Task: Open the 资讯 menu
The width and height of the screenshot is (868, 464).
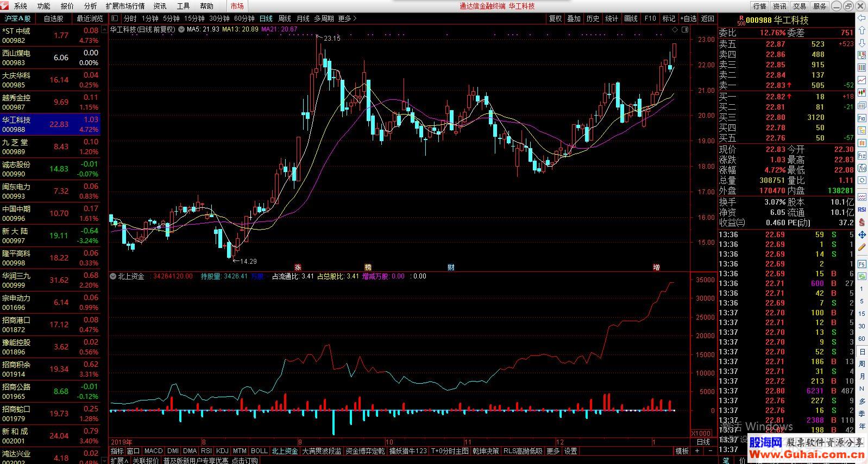Action: [x=160, y=6]
